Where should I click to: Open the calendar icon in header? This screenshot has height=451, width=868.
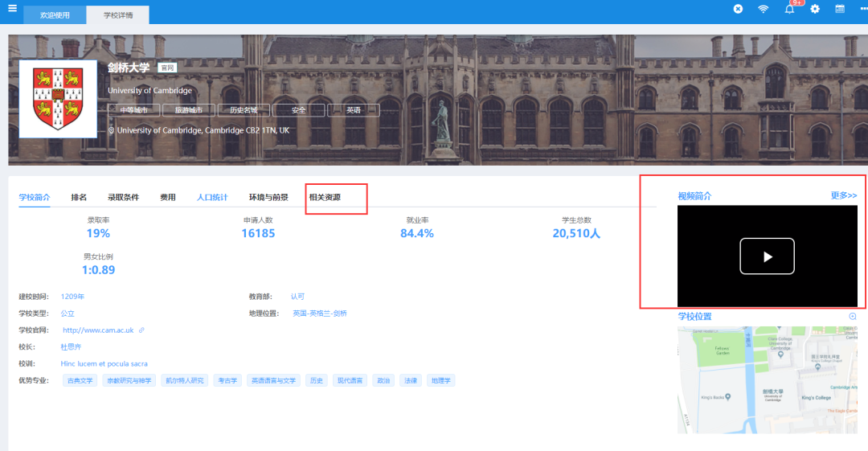pos(840,9)
